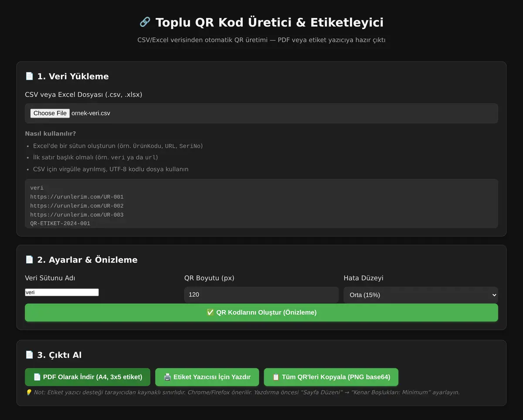The width and height of the screenshot is (523, 420).
Task: Click the page icon beside '3. Çıktı Al'
Action: (29, 355)
